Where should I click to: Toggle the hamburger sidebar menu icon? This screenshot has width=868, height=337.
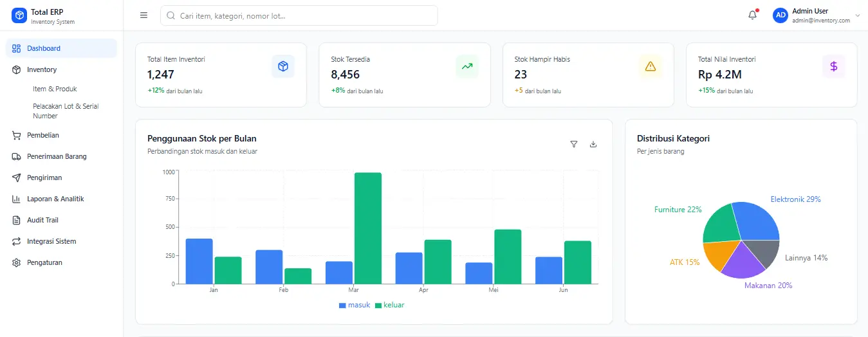(143, 15)
